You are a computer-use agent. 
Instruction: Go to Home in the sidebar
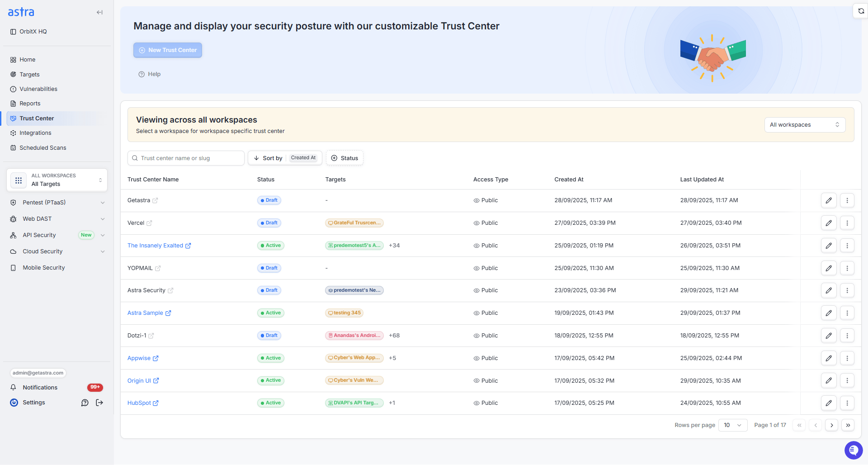click(x=27, y=60)
